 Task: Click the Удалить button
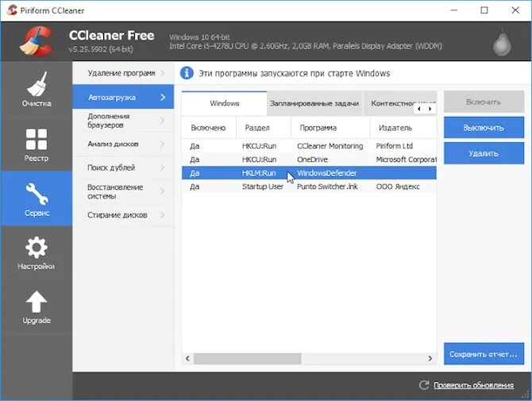(x=484, y=153)
